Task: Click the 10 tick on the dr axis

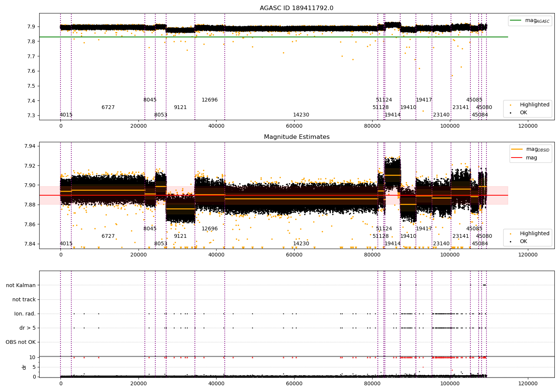Action: click(x=32, y=357)
